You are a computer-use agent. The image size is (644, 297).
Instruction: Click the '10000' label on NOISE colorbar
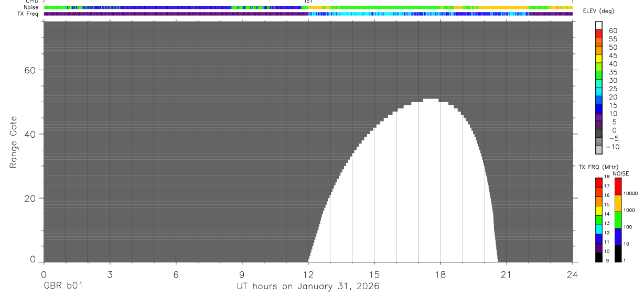pyautogui.click(x=630, y=193)
